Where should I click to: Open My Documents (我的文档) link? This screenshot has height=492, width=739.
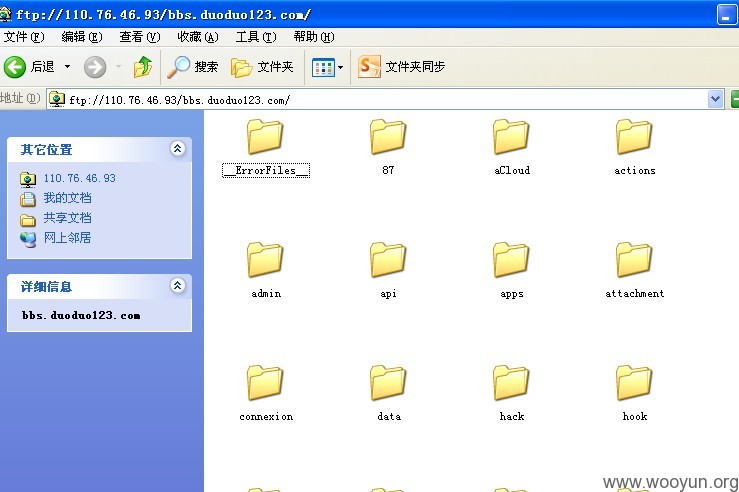pos(67,198)
